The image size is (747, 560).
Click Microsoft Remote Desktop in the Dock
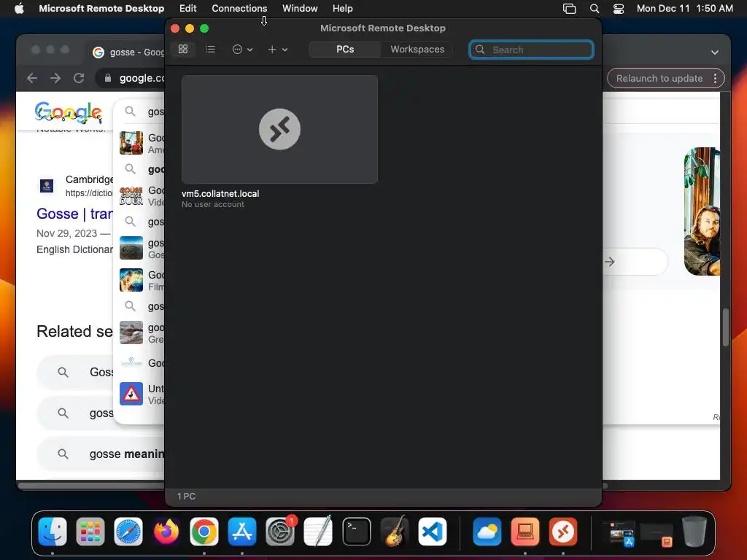[562, 532]
